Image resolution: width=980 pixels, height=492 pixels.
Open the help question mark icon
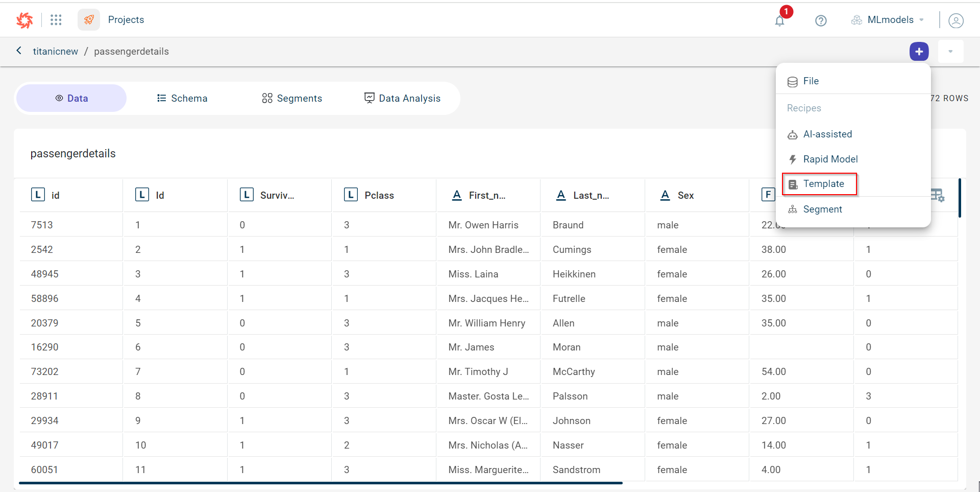[x=821, y=20]
